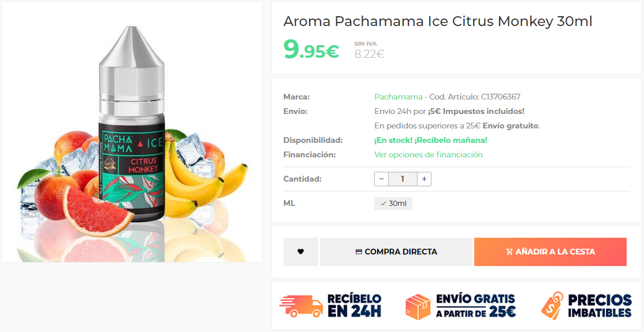Open the Pachamama brand link
The image size is (644, 332).
(398, 97)
